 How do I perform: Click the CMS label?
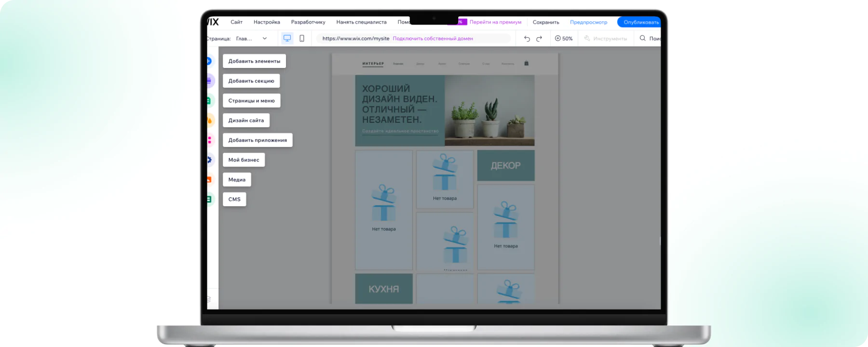click(234, 199)
